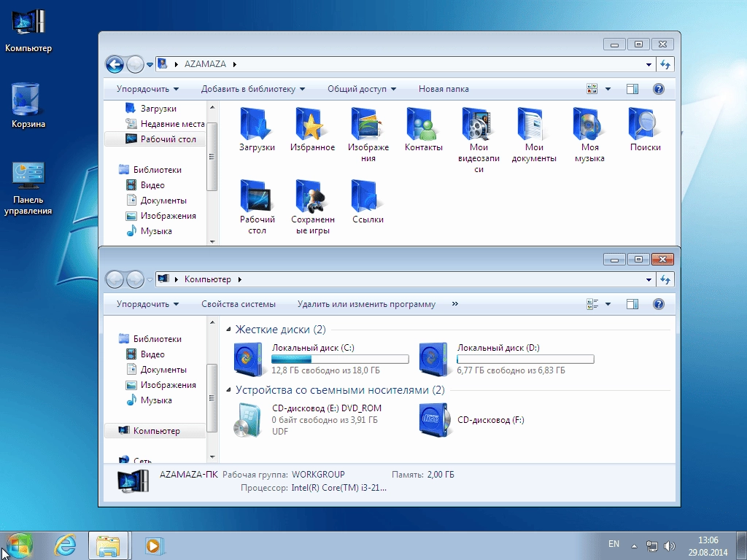Open view options dropdown arrow in AZAMAZA window
The height and width of the screenshot is (560, 747).
tap(608, 89)
